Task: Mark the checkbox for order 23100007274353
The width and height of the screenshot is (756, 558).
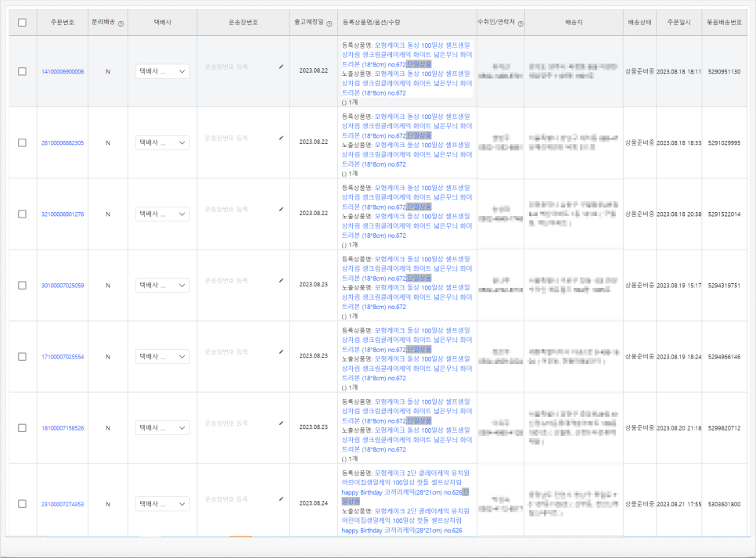Action: coord(22,504)
